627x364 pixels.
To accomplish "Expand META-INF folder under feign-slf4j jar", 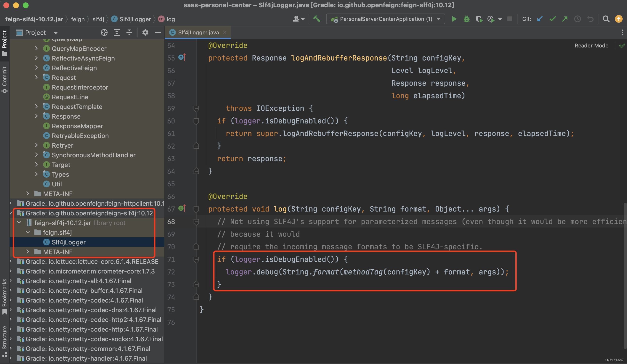I will click(x=28, y=252).
